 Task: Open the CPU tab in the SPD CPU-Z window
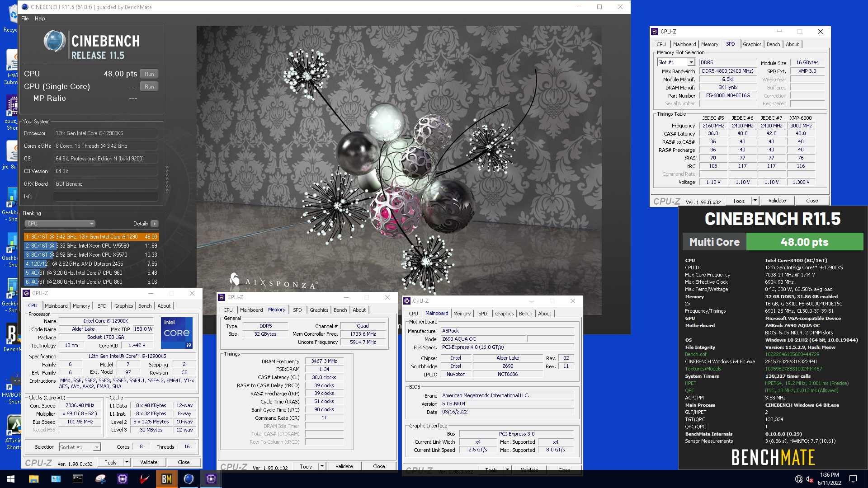click(x=661, y=44)
